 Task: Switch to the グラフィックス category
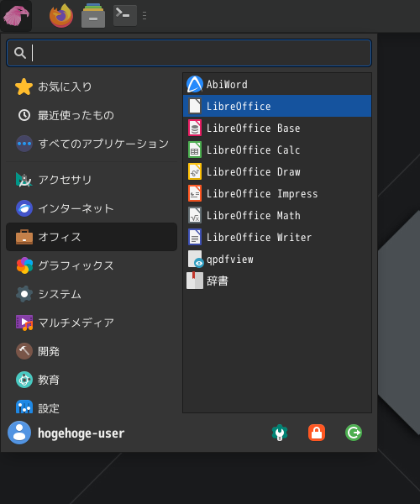92,265
